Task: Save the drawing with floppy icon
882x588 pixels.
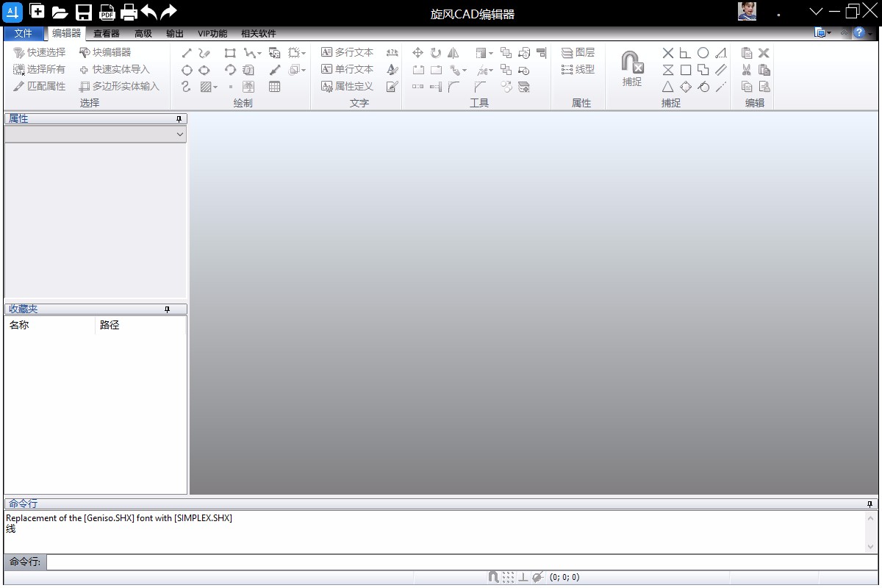Action: pyautogui.click(x=84, y=12)
